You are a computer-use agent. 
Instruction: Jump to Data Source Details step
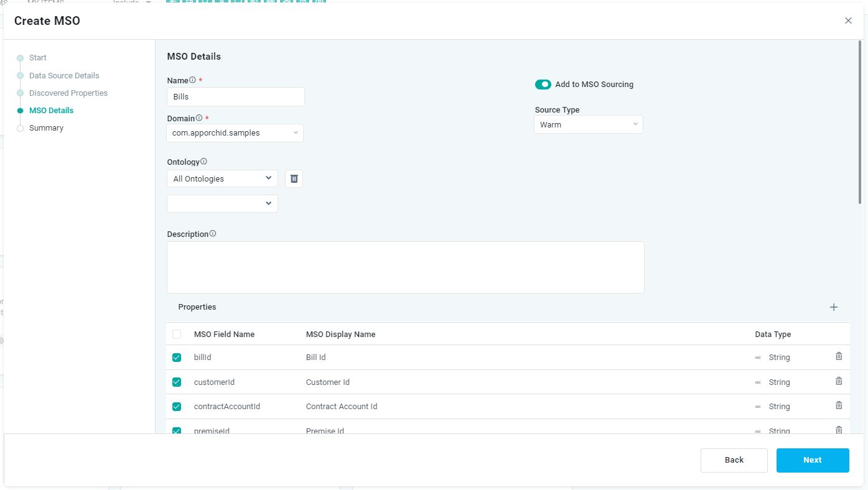[x=63, y=76]
